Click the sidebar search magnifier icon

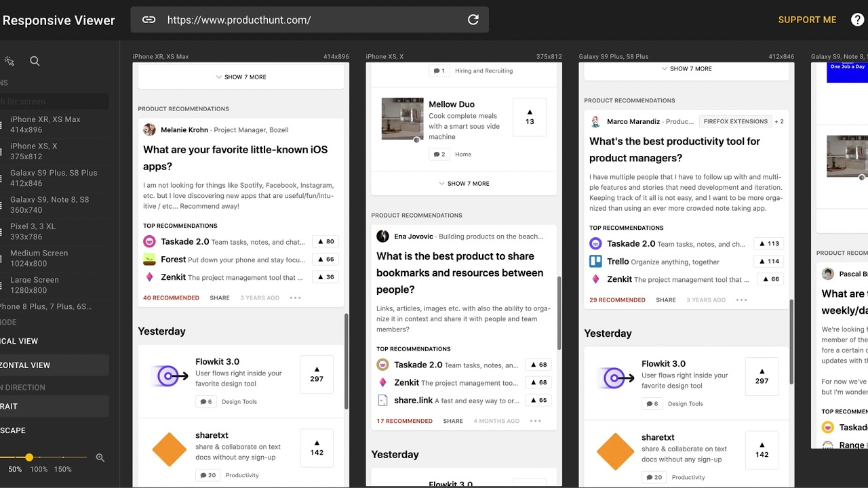coord(35,61)
